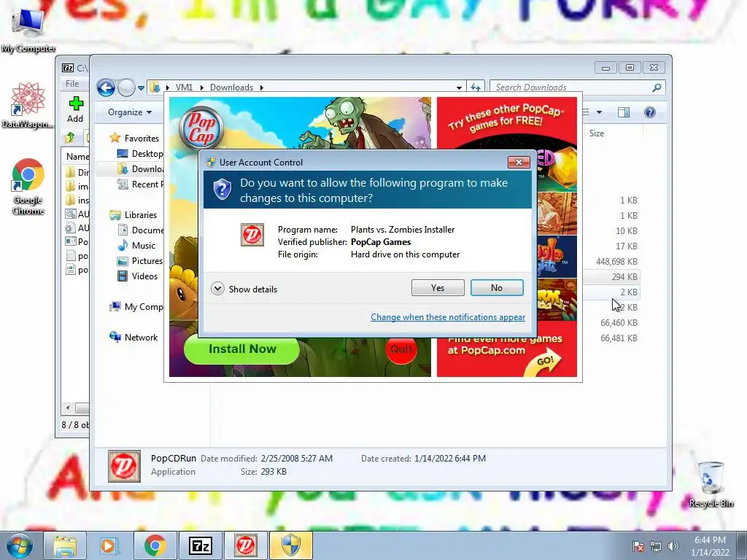The width and height of the screenshot is (747, 560).
Task: Select Favorites in navigation pane
Action: pyautogui.click(x=142, y=138)
